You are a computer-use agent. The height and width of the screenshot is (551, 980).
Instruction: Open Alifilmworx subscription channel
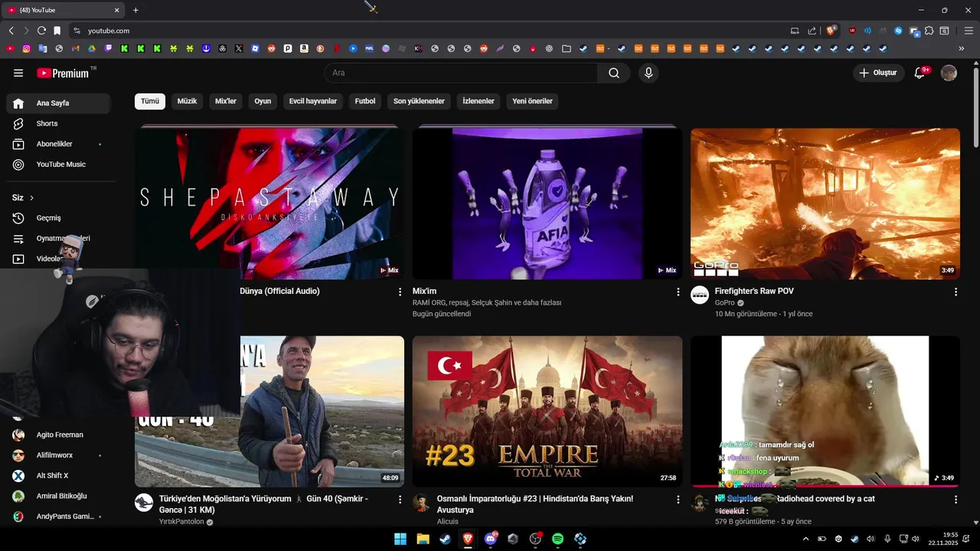58,455
